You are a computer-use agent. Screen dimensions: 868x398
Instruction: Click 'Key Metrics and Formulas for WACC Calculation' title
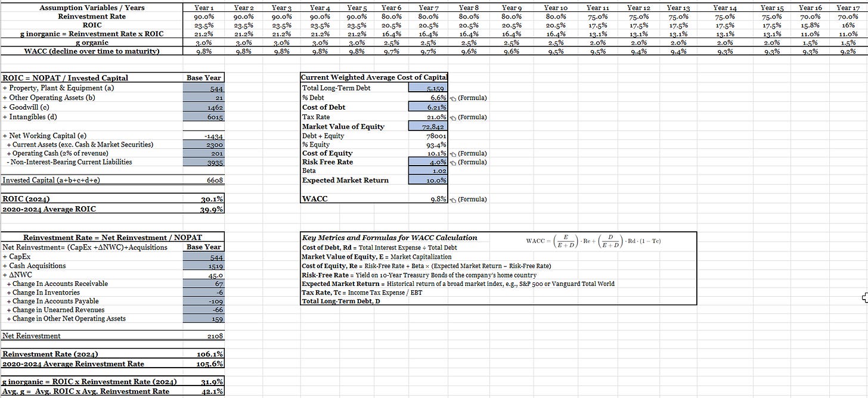tap(390, 238)
